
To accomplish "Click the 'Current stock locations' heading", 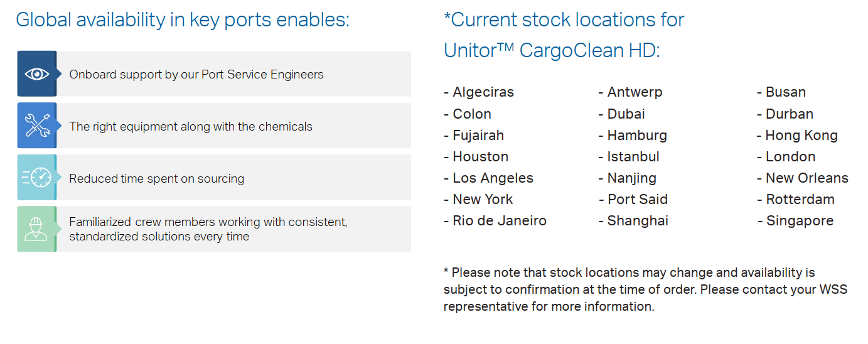I will tap(564, 35).
